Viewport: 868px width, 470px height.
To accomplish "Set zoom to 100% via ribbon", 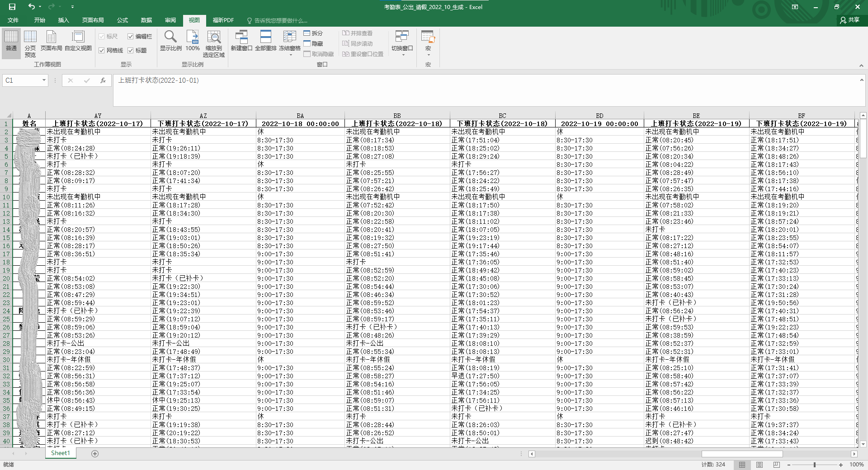I will pos(193,41).
